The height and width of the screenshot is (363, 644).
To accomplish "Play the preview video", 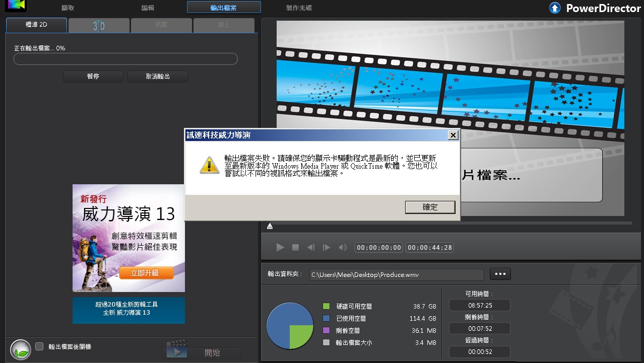I will point(280,247).
